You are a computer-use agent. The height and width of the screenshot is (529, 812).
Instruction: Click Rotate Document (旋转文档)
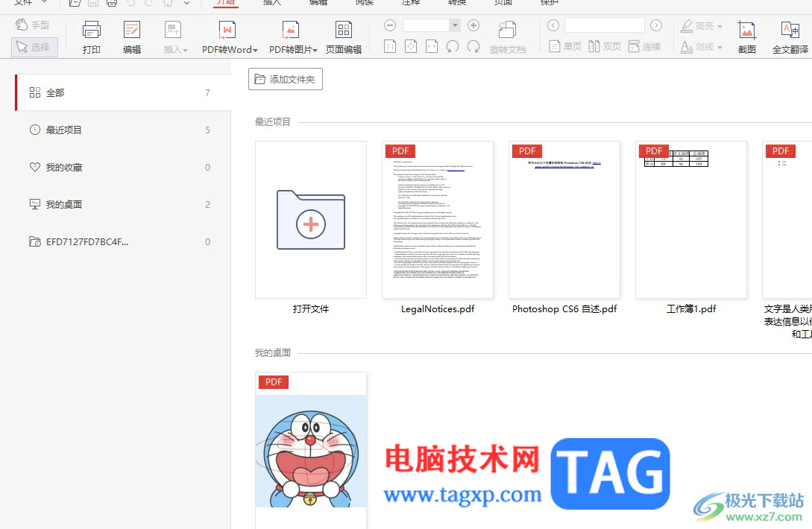[508, 38]
